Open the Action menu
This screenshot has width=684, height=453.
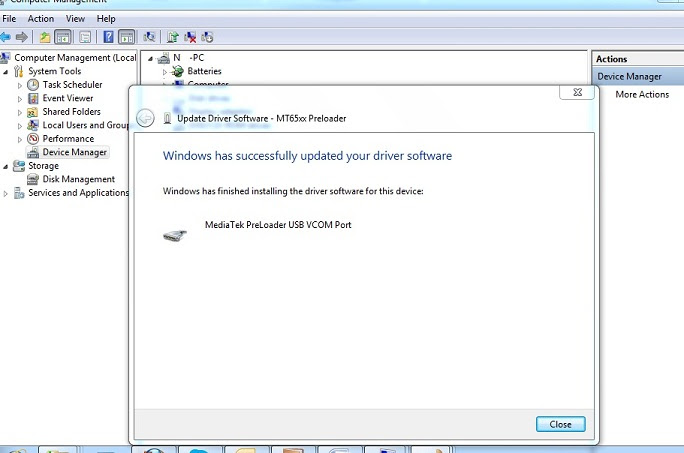41,19
